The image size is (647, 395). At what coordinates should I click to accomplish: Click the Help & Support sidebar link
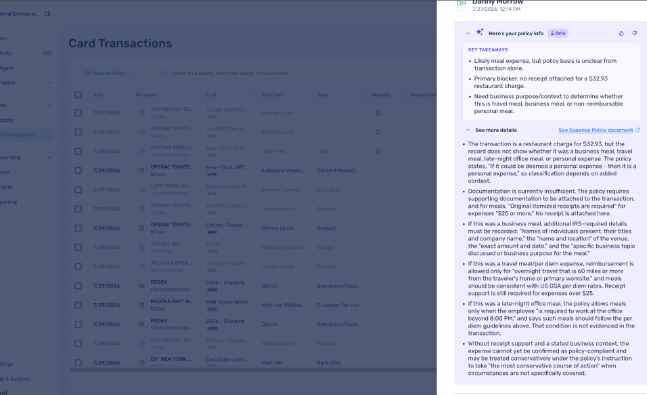pos(15,379)
